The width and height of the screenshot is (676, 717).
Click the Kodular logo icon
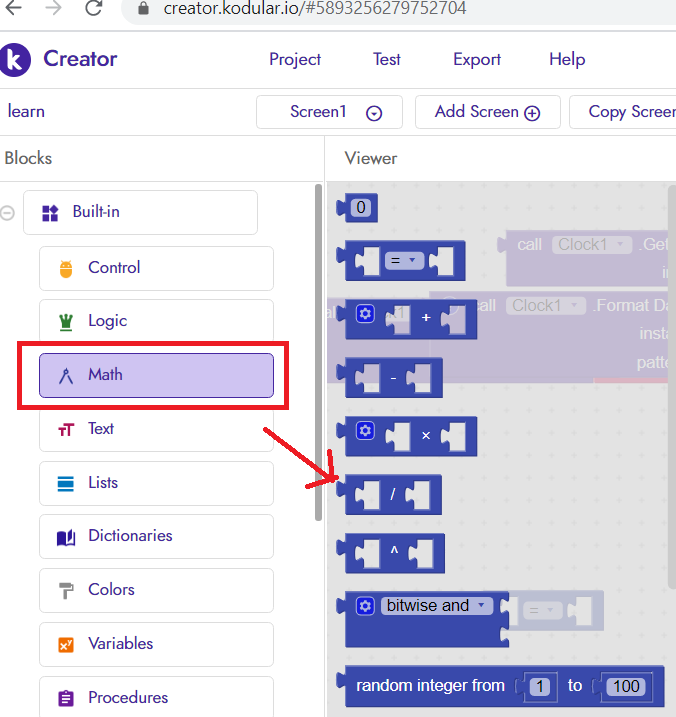click(15, 60)
